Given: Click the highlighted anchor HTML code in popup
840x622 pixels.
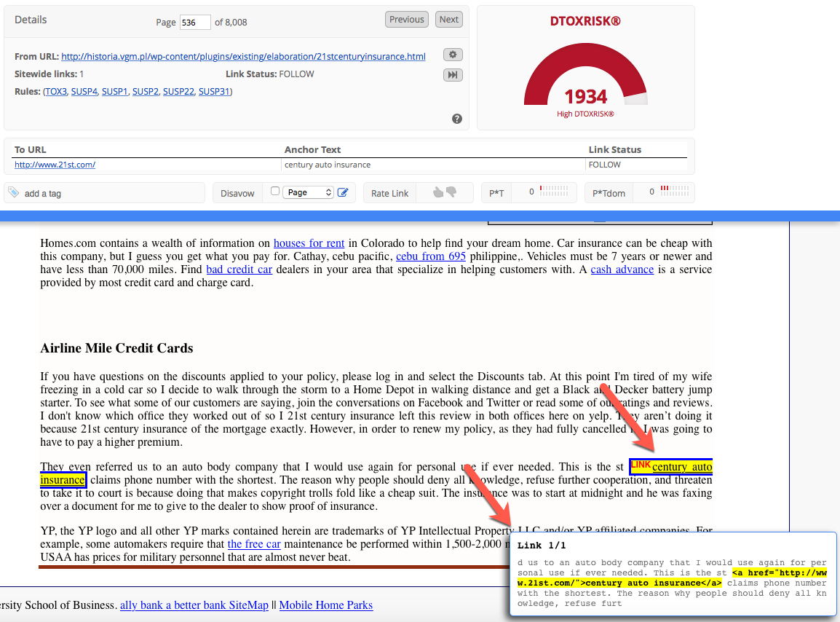Looking at the screenshot, I should (673, 578).
